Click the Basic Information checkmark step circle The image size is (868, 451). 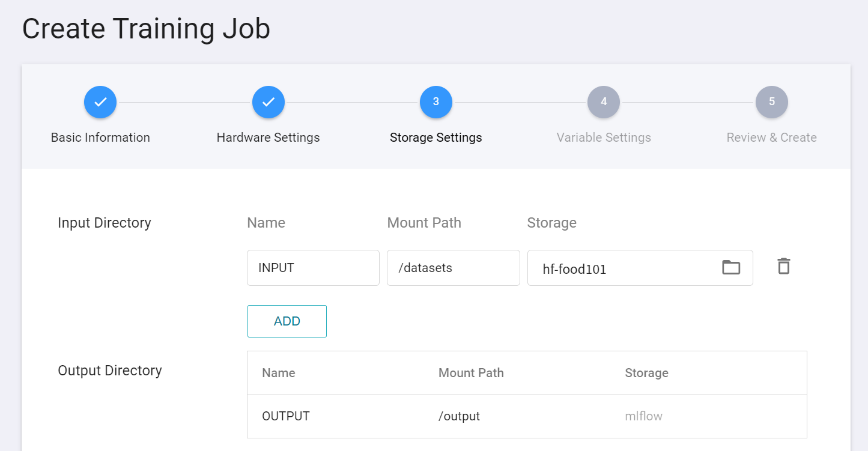tap(100, 102)
